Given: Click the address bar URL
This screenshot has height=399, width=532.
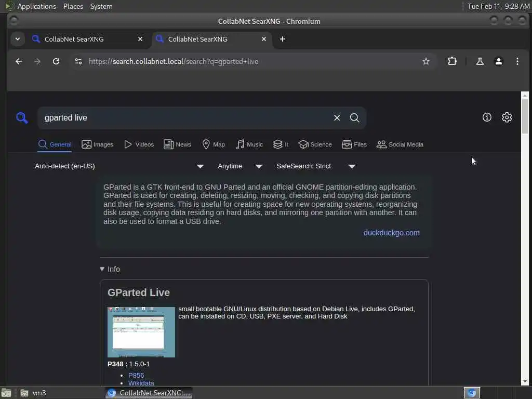Looking at the screenshot, I should point(174,61).
